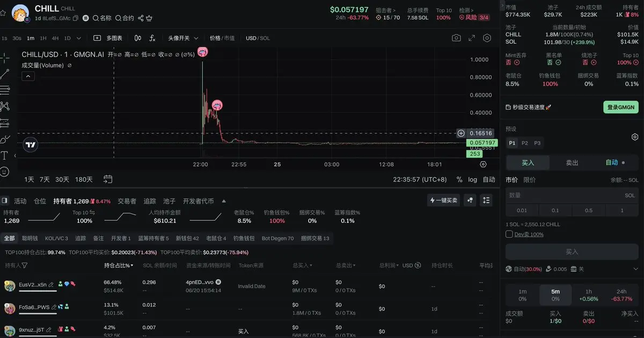
Task: Select the pattern drawing tool
Action: pos(5,106)
